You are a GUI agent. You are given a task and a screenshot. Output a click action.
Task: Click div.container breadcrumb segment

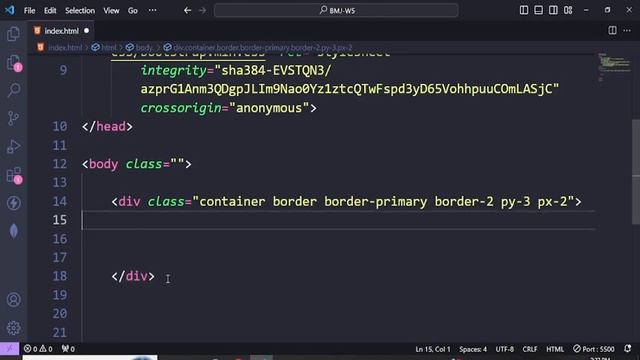point(263,48)
